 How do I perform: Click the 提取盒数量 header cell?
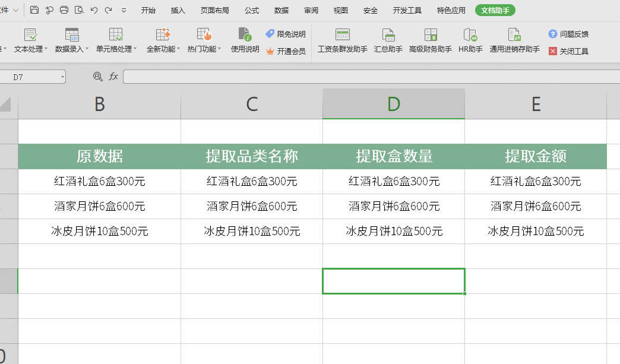[x=394, y=157]
